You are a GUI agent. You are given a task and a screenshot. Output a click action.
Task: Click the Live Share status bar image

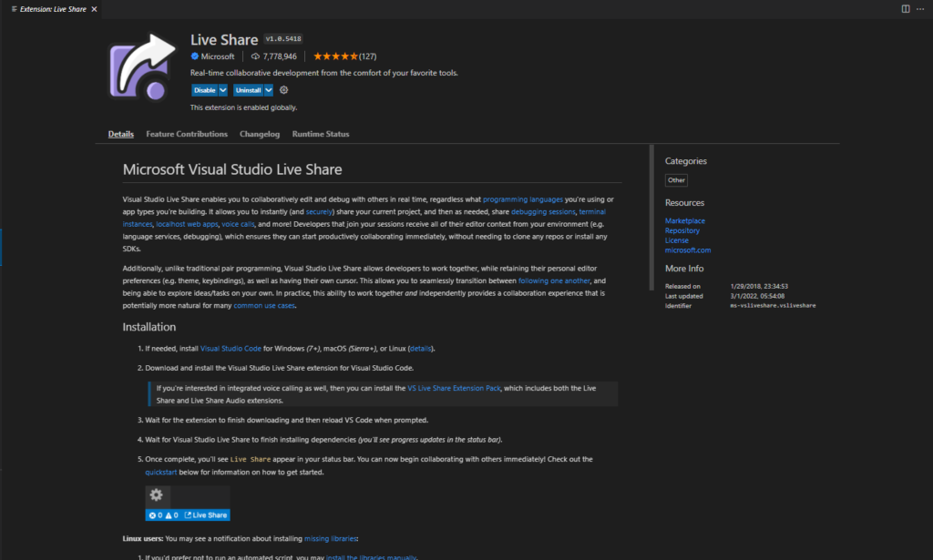[188, 504]
